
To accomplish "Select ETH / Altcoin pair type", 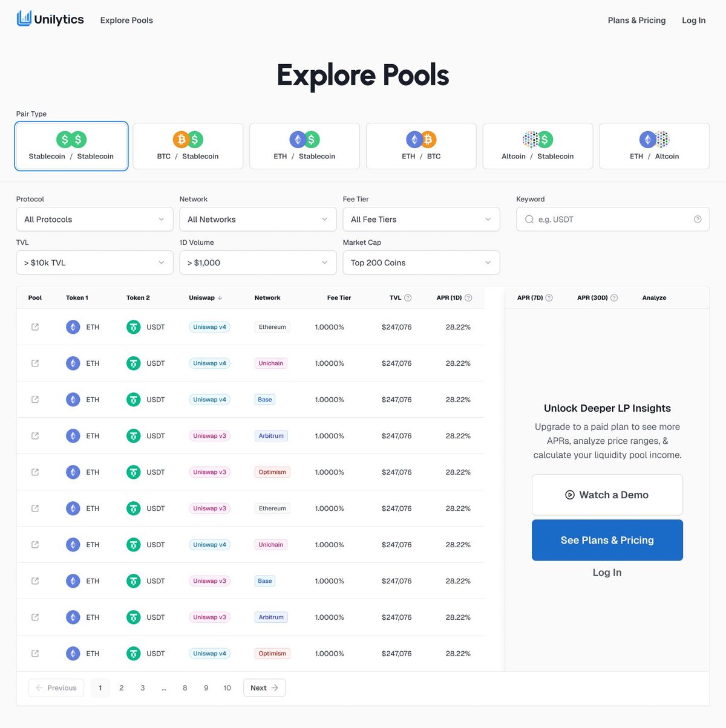I will coord(655,146).
